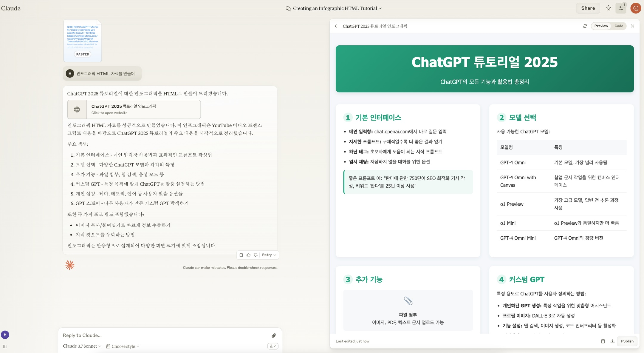644x353 pixels.
Task: Click the 좋은 프롬프트 예 example box
Action: point(408,182)
